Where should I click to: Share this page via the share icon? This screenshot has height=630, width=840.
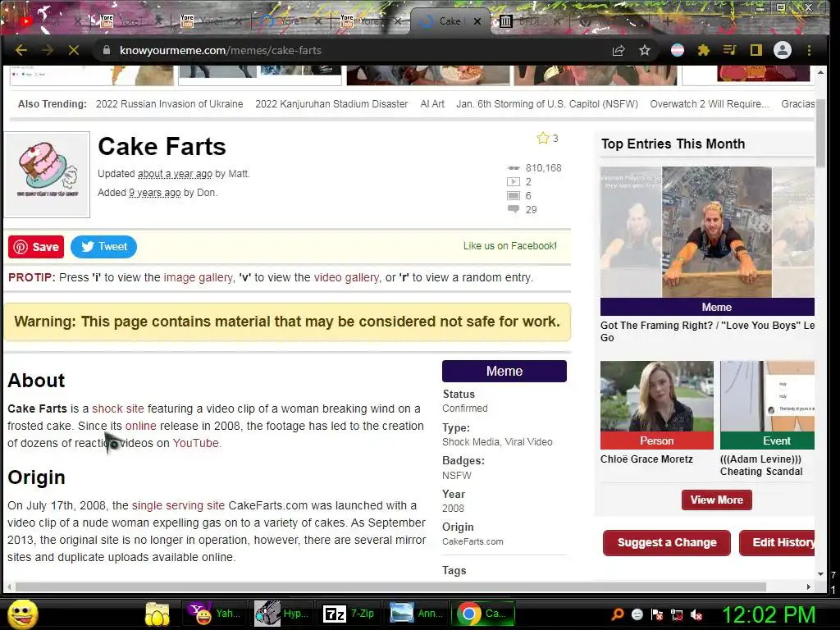coord(619,50)
